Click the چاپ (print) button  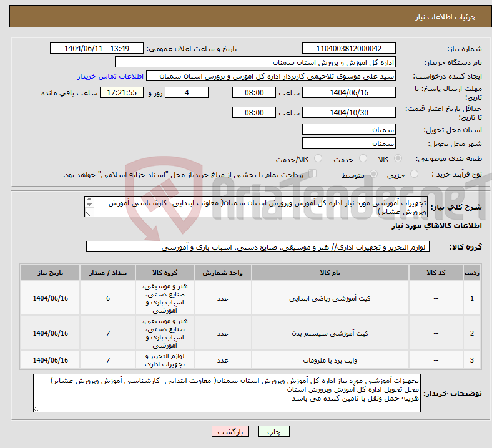click(x=273, y=431)
